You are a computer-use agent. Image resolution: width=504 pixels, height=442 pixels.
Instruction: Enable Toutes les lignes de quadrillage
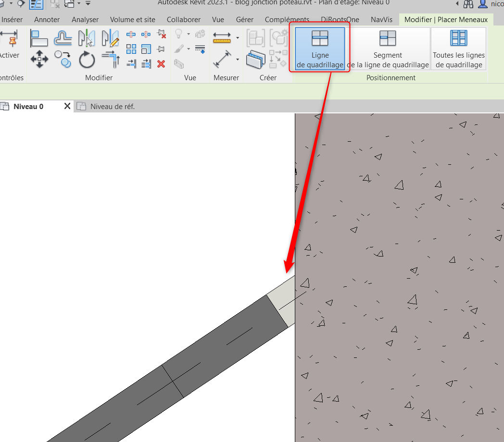point(458,49)
